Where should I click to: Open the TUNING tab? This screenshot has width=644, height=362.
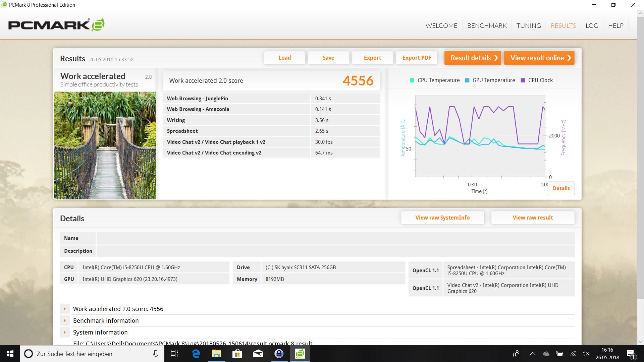click(529, 26)
